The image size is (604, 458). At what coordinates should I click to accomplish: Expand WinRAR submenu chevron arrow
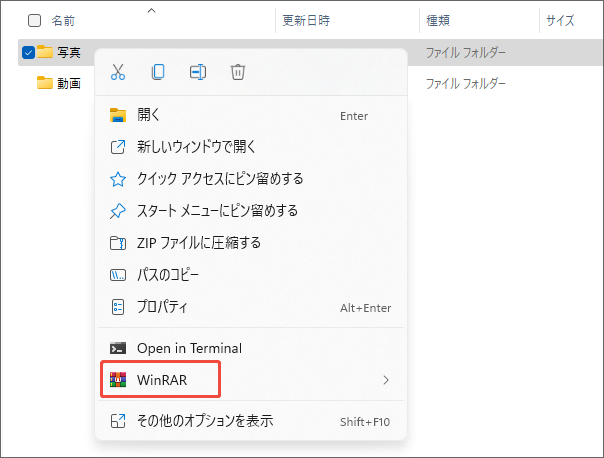point(386,380)
